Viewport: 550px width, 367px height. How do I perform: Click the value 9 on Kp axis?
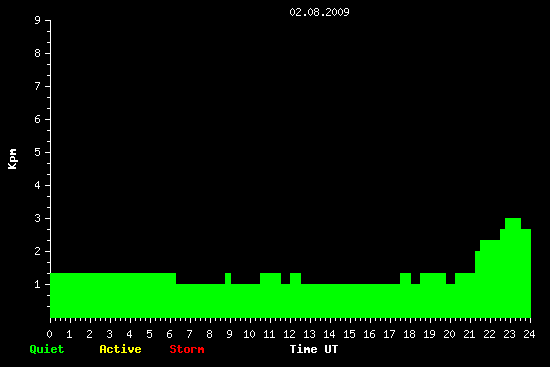pos(38,20)
